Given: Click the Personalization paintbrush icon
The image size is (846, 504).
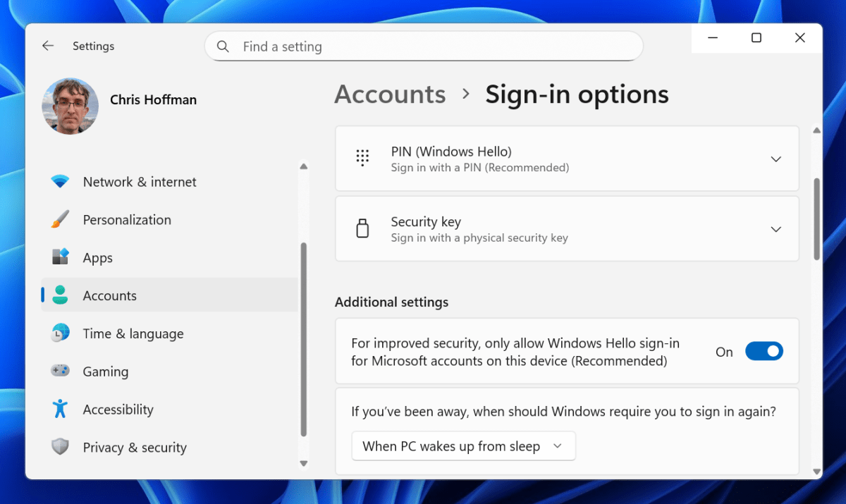Looking at the screenshot, I should pyautogui.click(x=61, y=219).
